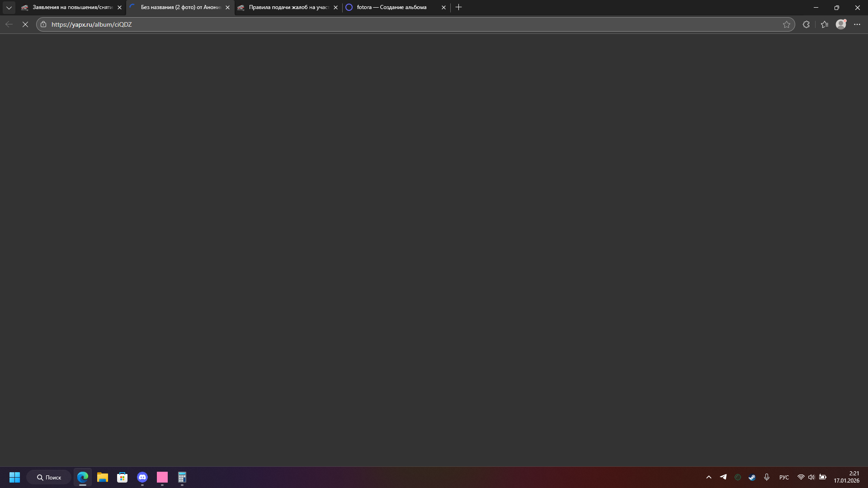Switch to fotora Создание альбома tab
The image size is (868, 488).
pyautogui.click(x=392, y=8)
